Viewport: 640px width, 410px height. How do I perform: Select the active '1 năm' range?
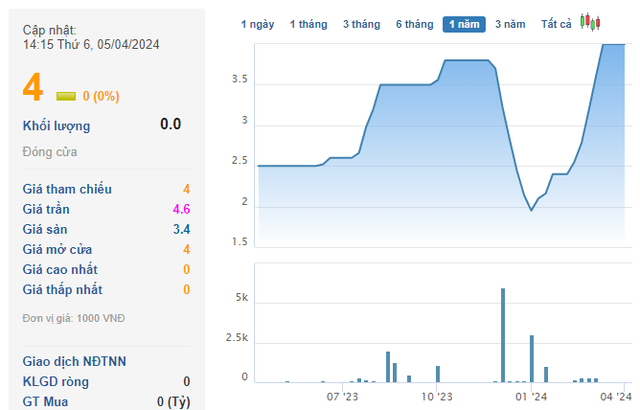465,24
